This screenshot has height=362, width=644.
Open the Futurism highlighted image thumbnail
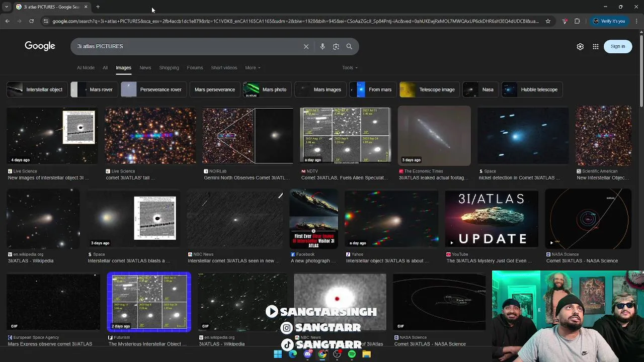point(149,302)
